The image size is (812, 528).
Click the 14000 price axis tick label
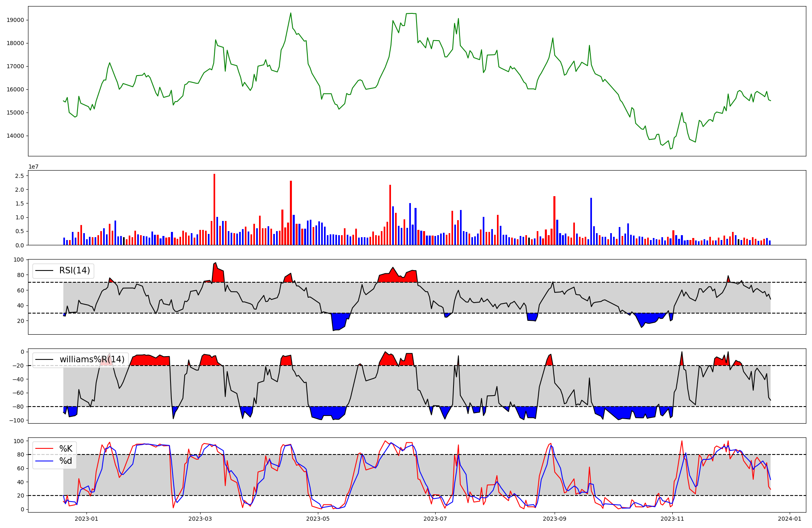(x=16, y=136)
